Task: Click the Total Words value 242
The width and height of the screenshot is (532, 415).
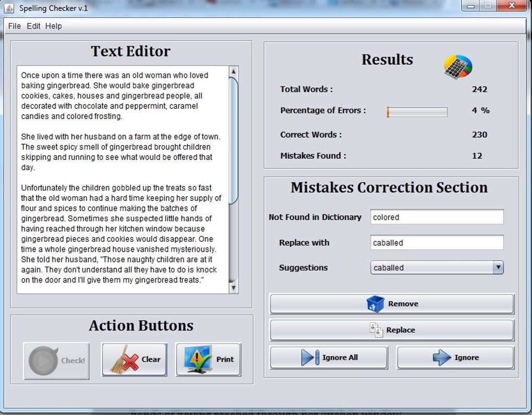Action: tap(479, 89)
